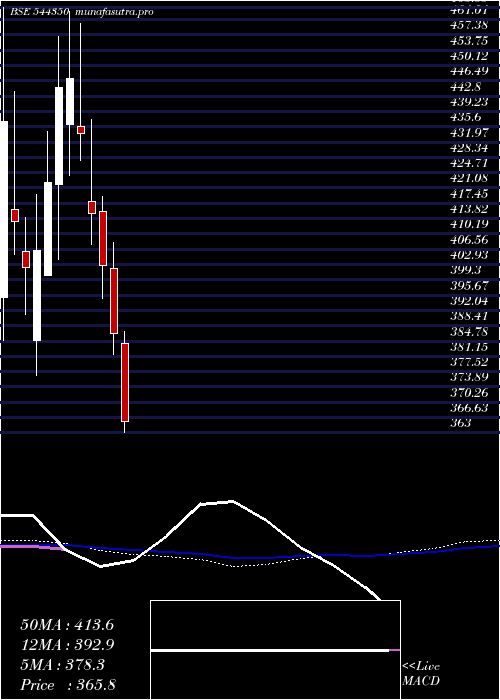Screen dimensions: 500x700
Task: Click the 12MA : 392.9 readout
Action: click(67, 645)
